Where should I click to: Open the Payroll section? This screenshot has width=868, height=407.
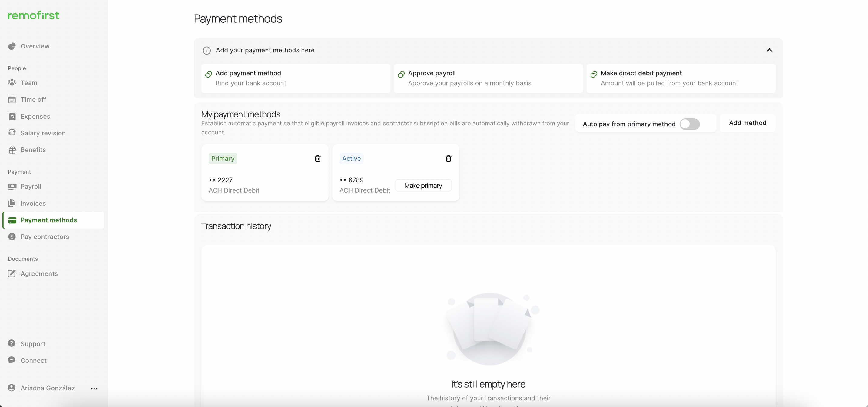click(x=31, y=186)
